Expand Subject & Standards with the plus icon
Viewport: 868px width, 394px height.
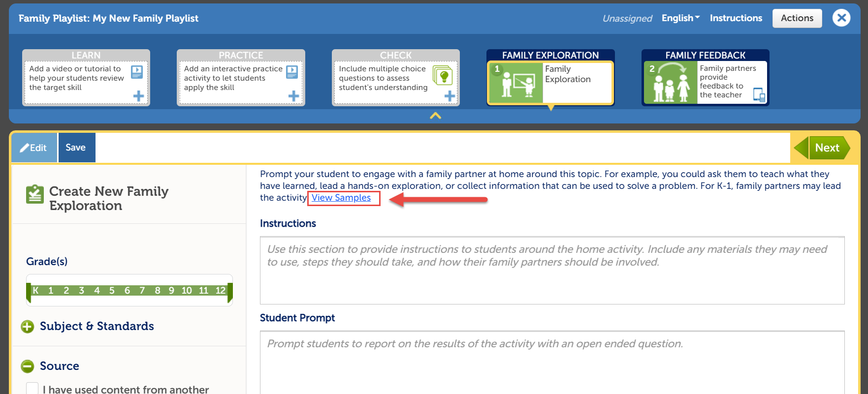point(28,327)
